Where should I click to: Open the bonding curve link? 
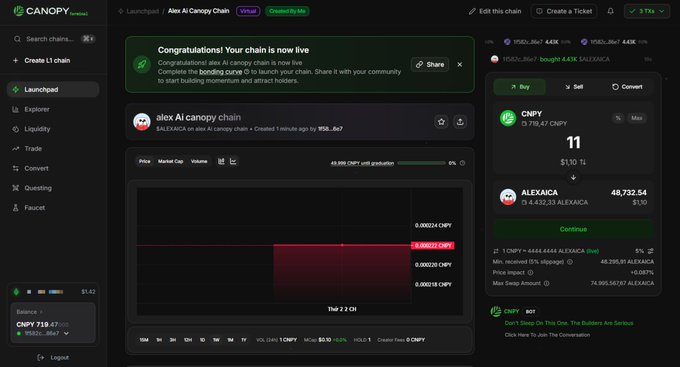click(220, 72)
